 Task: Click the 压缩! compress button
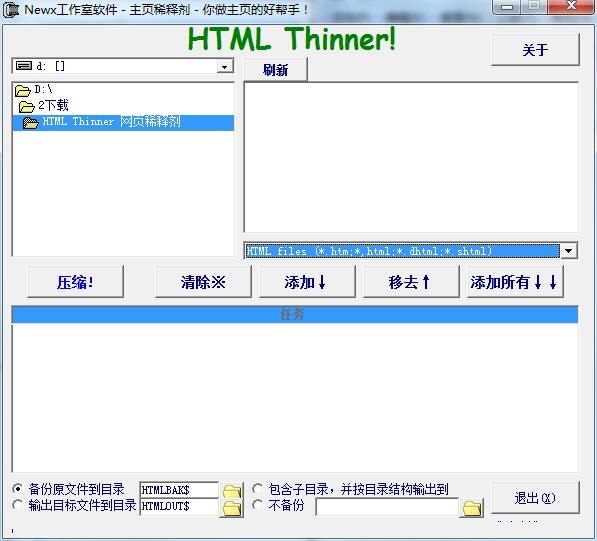[75, 282]
